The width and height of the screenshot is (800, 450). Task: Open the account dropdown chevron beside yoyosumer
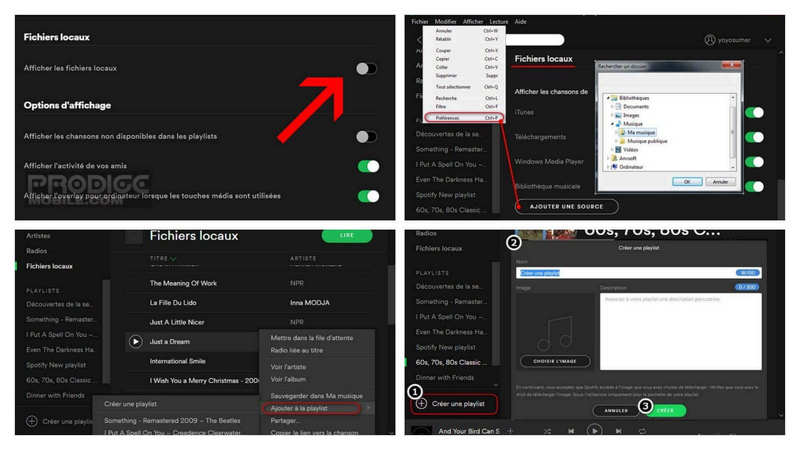[768, 40]
